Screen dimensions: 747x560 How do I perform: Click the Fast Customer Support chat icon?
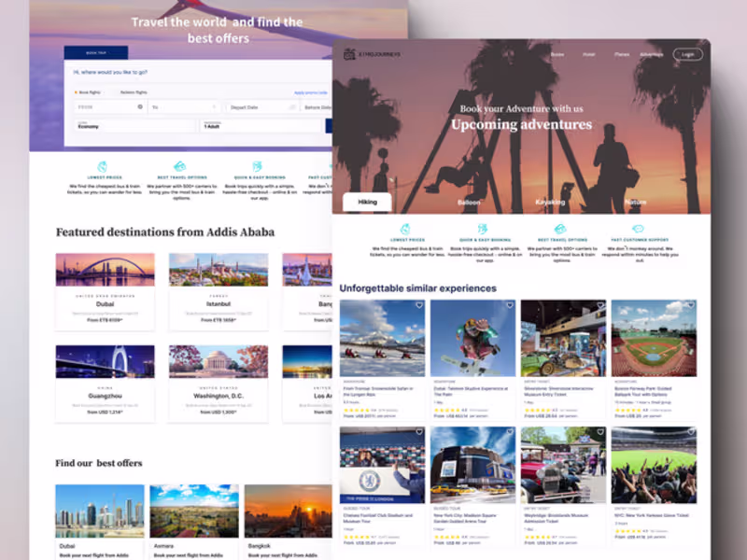click(x=638, y=229)
